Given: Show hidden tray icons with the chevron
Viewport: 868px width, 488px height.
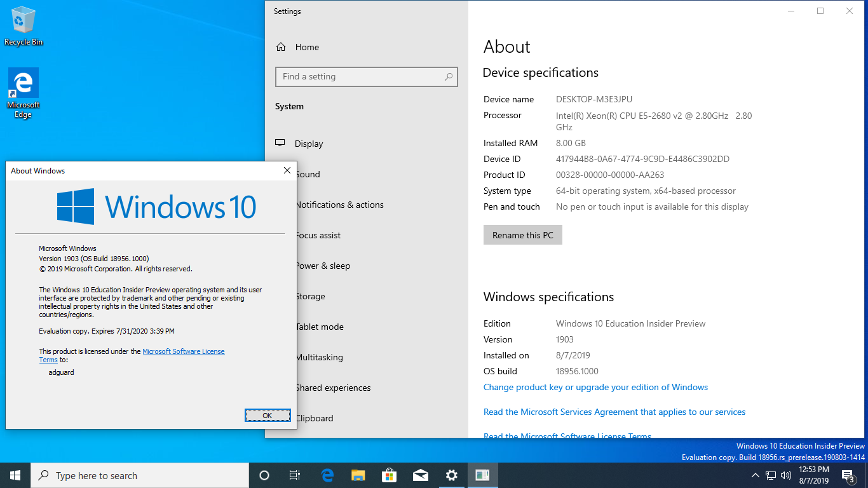Looking at the screenshot, I should pos(756,475).
